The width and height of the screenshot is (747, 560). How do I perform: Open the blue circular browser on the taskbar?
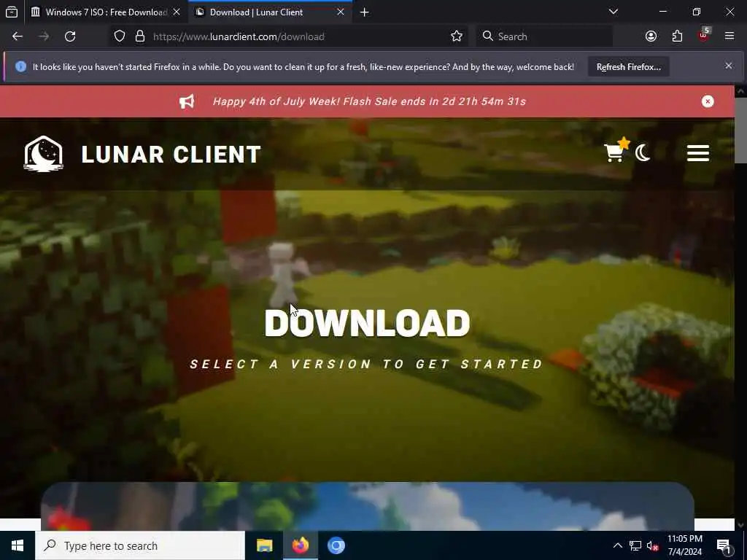[336, 545]
